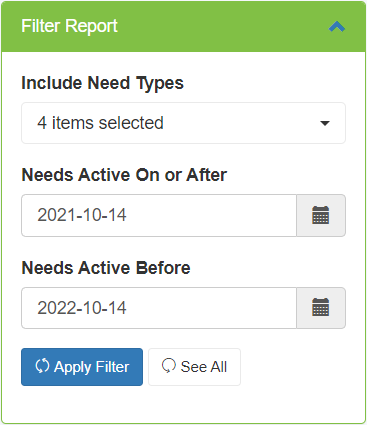Viewport: 367px width, 425px height.
Task: Open the '4 items selected' dropdown
Action: tap(183, 123)
